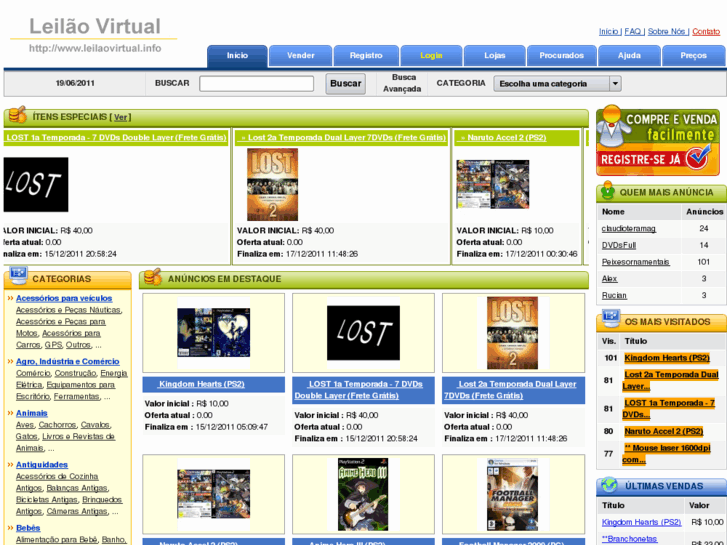Click the black LOST thumbnail in Destaque
727x545 pixels.
point(363,333)
